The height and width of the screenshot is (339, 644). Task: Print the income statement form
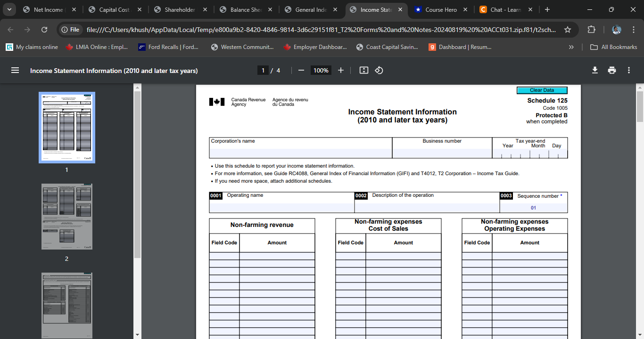pos(611,70)
